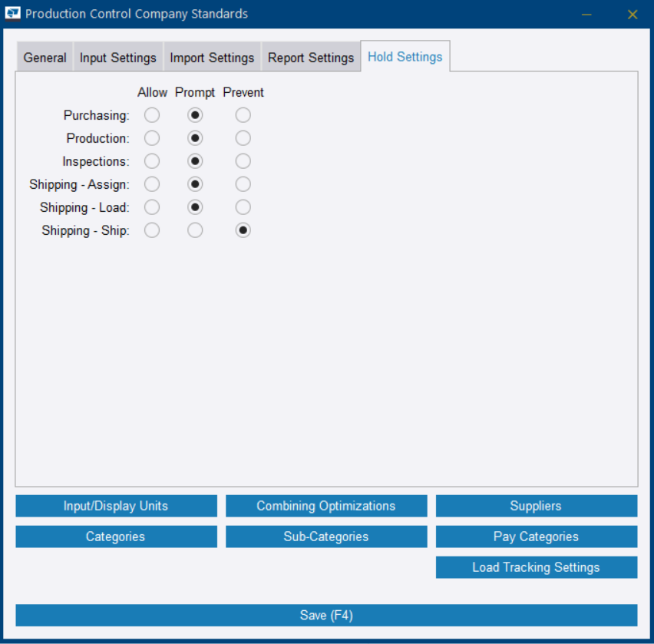Select Prompt for Purchasing
This screenshot has height=644, width=654.
tap(195, 115)
